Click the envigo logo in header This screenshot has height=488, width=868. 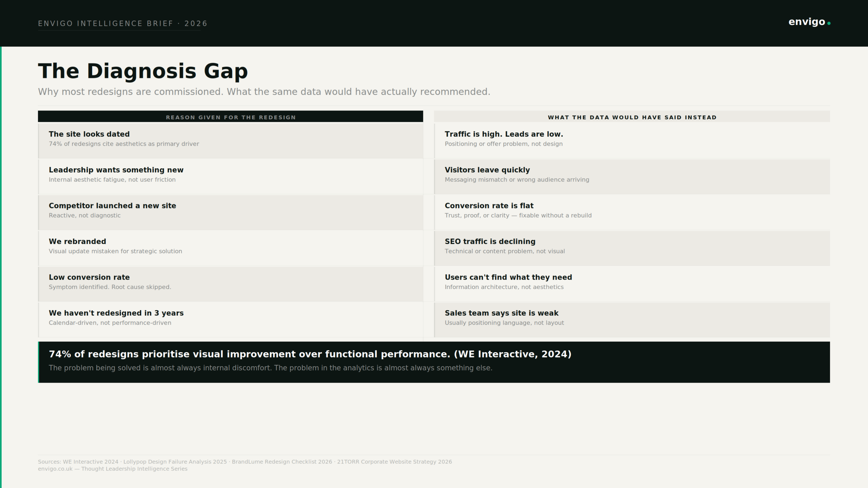(809, 22)
